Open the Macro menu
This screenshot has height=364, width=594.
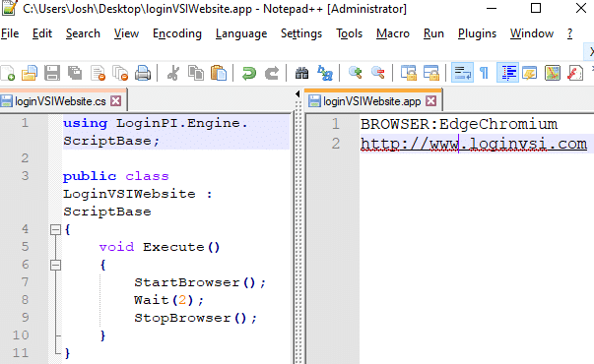click(x=393, y=33)
